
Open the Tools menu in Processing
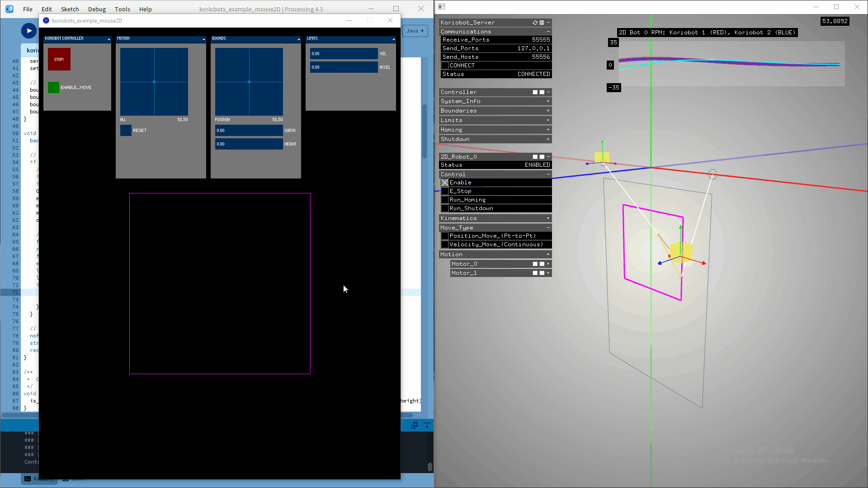coord(123,9)
